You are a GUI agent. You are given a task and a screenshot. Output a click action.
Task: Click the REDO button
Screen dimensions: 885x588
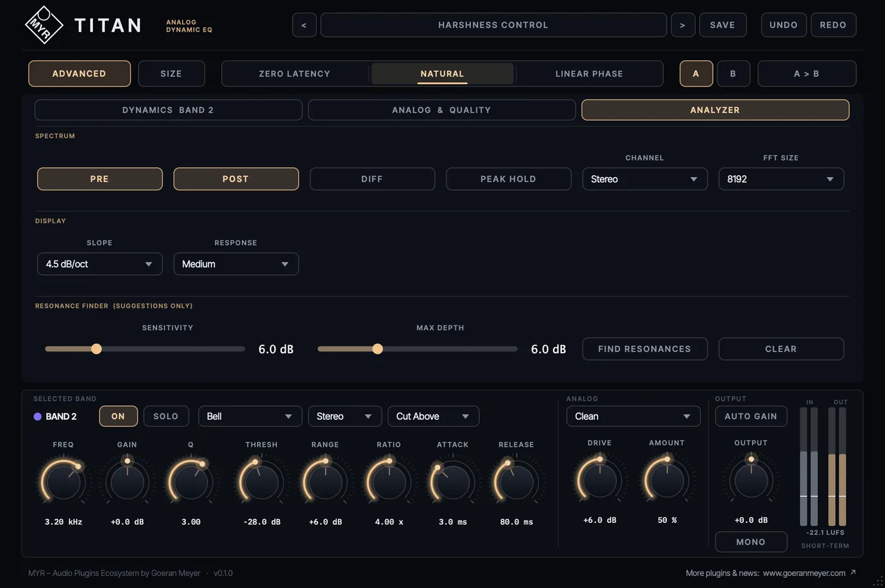tap(833, 25)
